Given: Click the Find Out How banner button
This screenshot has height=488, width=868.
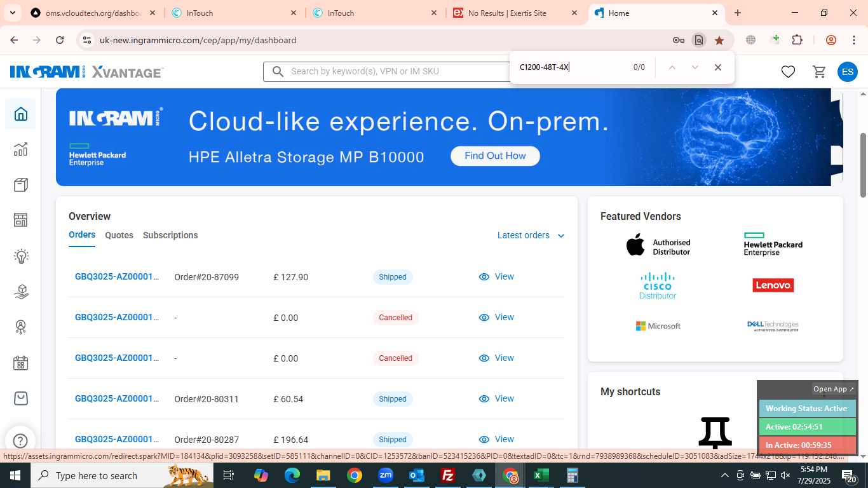Looking at the screenshot, I should [495, 156].
